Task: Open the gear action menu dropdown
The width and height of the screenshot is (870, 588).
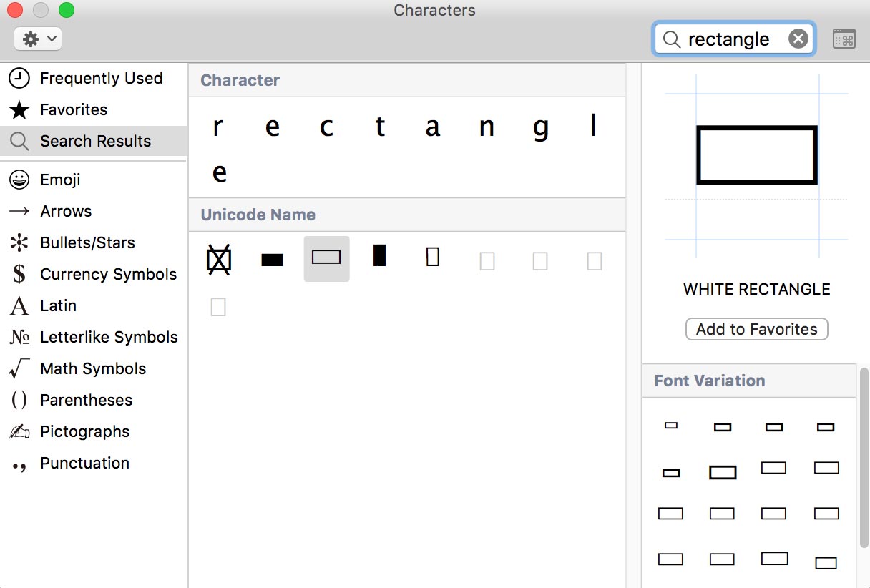Action: [x=38, y=39]
